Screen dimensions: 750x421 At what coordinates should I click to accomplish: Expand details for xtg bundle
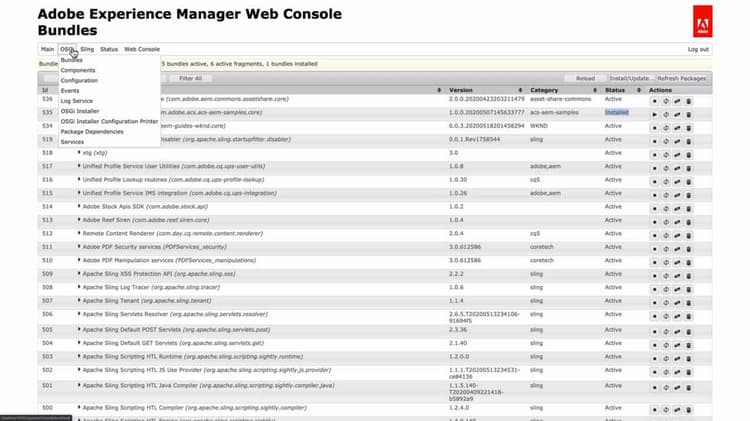[x=79, y=153]
